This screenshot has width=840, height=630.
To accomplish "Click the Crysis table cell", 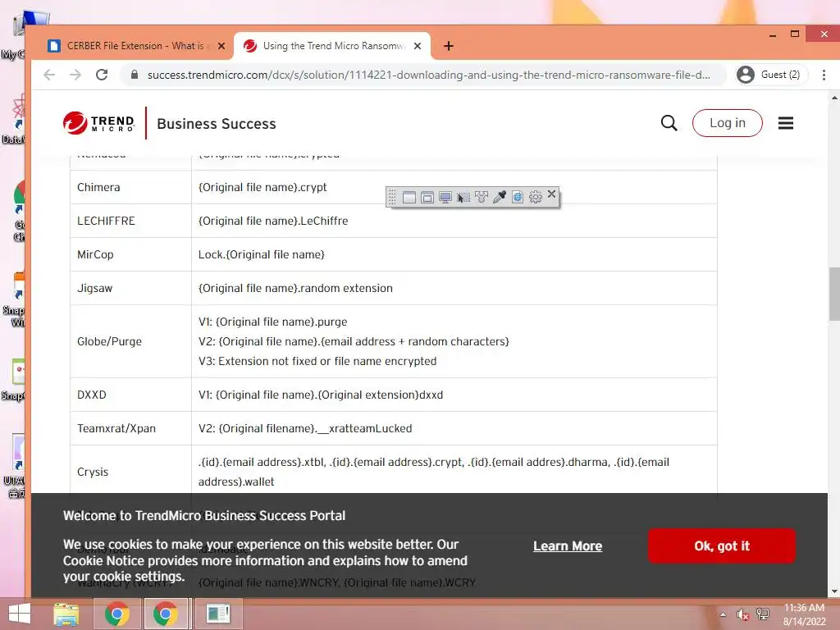I will [x=130, y=472].
